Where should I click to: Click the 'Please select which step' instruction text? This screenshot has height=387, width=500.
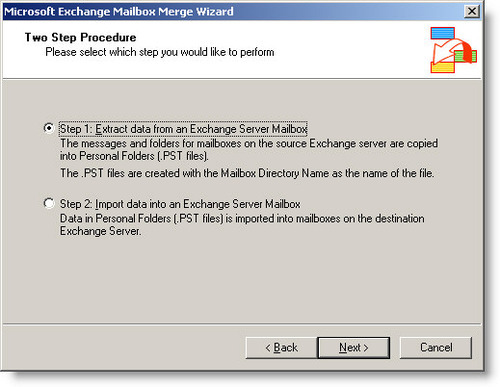160,52
